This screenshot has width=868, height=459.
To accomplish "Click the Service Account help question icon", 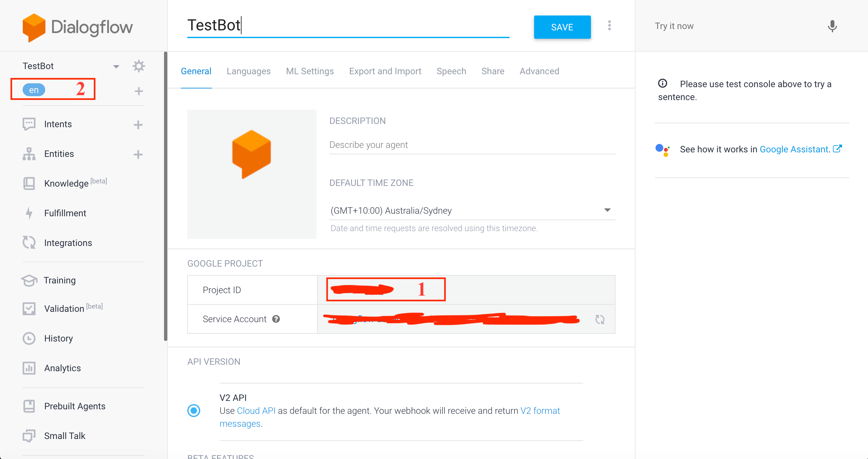I will click(276, 319).
